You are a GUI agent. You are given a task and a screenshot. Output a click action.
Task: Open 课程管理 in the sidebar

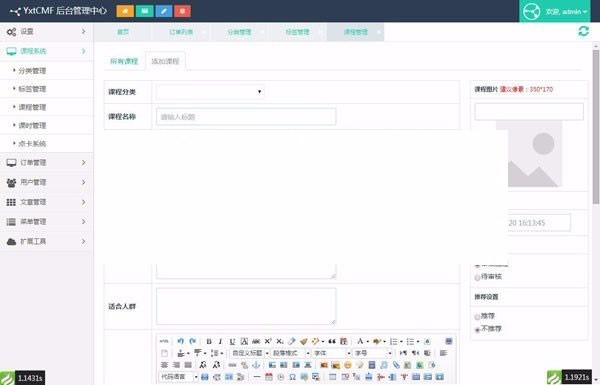[x=32, y=107]
